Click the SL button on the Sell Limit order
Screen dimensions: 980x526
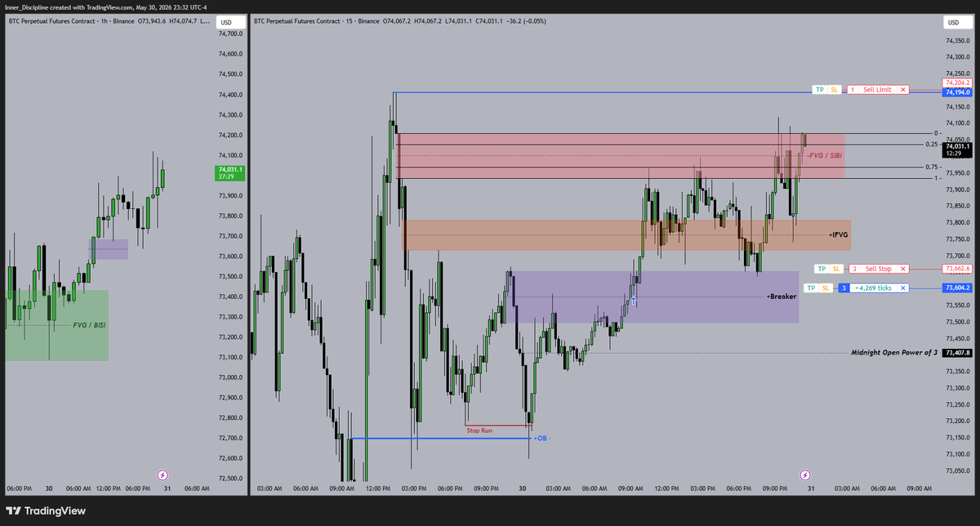click(834, 89)
